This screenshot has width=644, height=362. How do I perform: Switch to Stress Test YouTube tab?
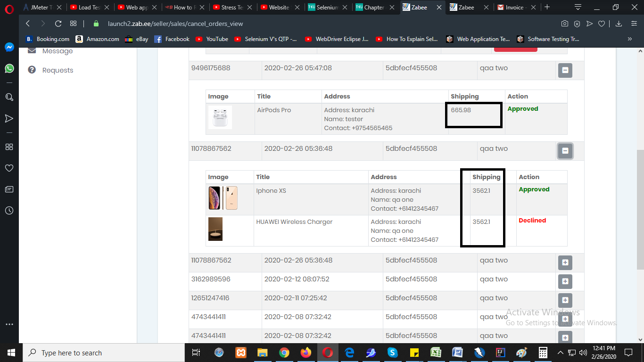(x=233, y=7)
